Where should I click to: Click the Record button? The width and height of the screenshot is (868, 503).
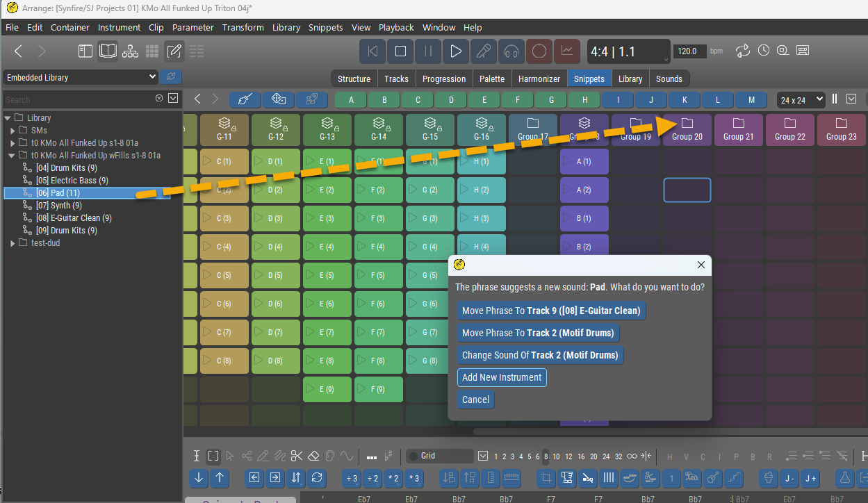point(539,51)
